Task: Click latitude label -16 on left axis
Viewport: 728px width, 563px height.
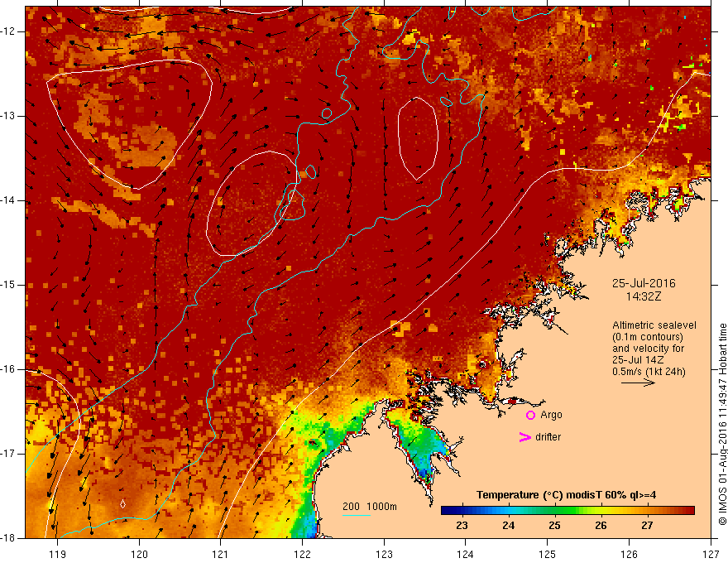Action: tap(8, 369)
